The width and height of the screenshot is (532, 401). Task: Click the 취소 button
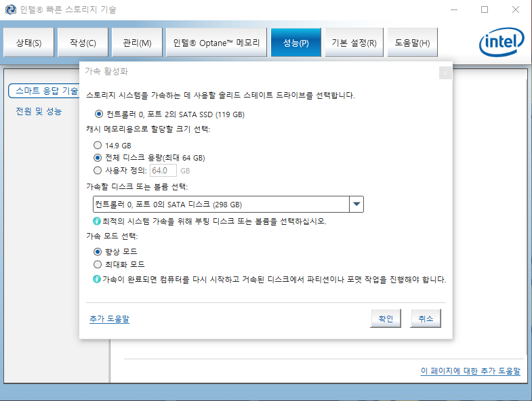(426, 318)
